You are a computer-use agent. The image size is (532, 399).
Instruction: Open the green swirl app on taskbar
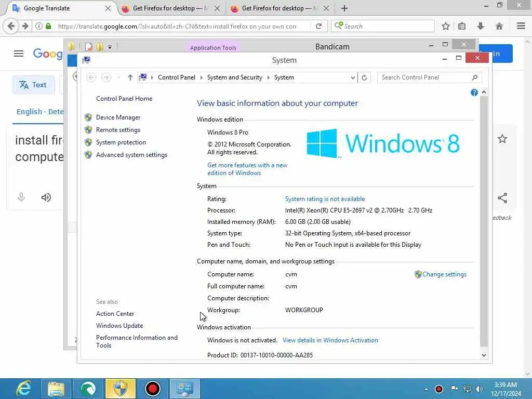[88, 389]
